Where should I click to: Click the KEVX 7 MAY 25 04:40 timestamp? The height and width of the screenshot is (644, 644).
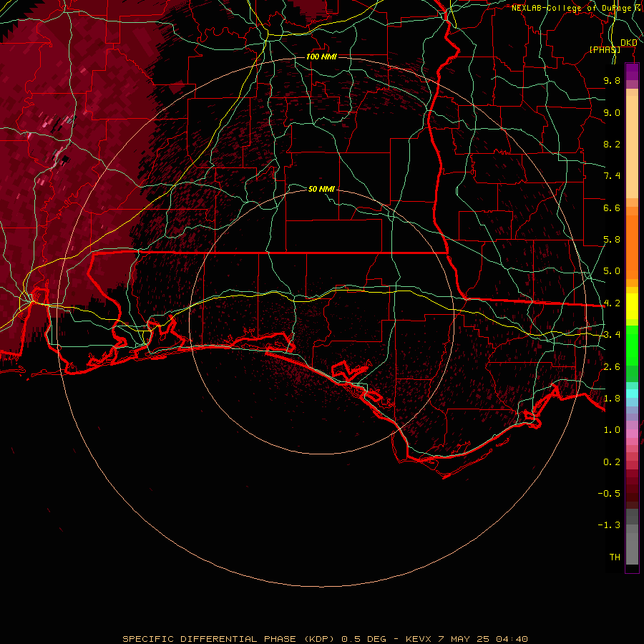coord(467,639)
